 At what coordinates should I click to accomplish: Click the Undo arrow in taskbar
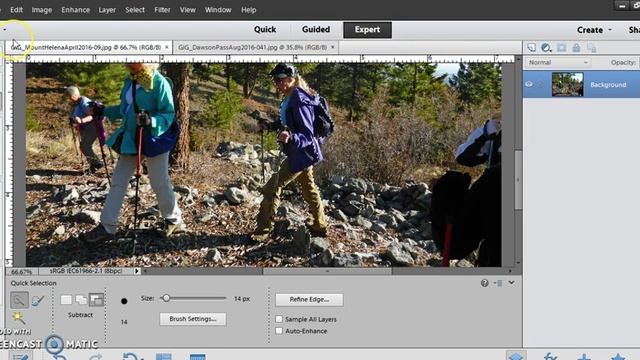click(60, 356)
